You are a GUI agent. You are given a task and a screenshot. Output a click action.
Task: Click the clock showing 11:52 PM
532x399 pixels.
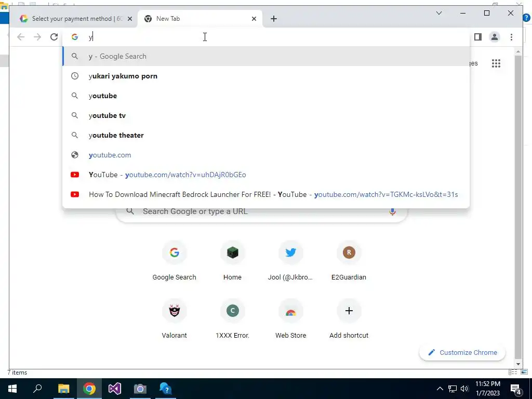point(487,389)
